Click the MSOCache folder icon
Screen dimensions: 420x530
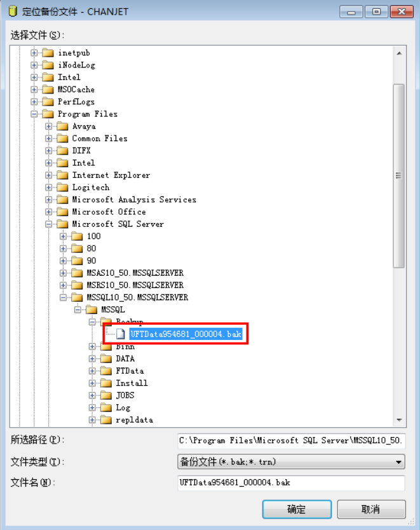coord(48,90)
